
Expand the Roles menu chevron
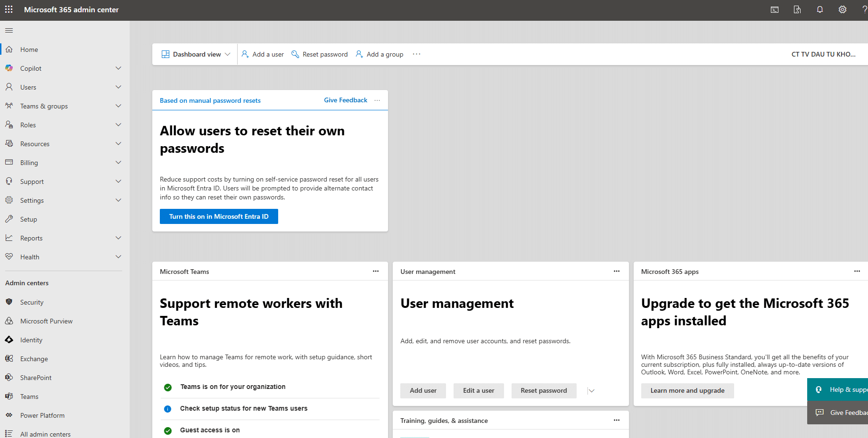118,125
